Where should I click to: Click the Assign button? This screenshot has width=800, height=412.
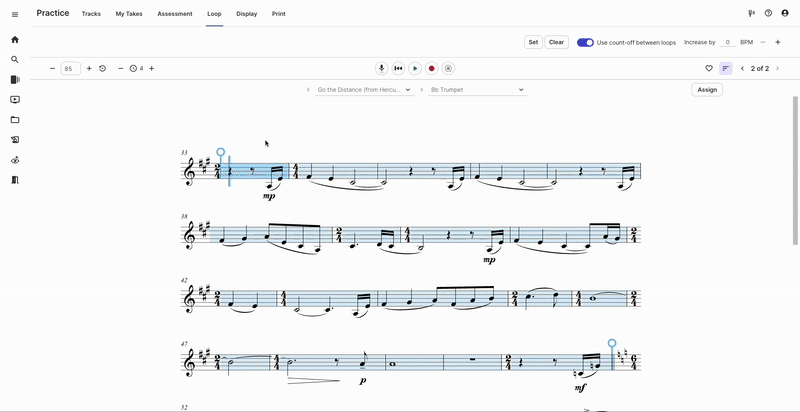pos(707,90)
